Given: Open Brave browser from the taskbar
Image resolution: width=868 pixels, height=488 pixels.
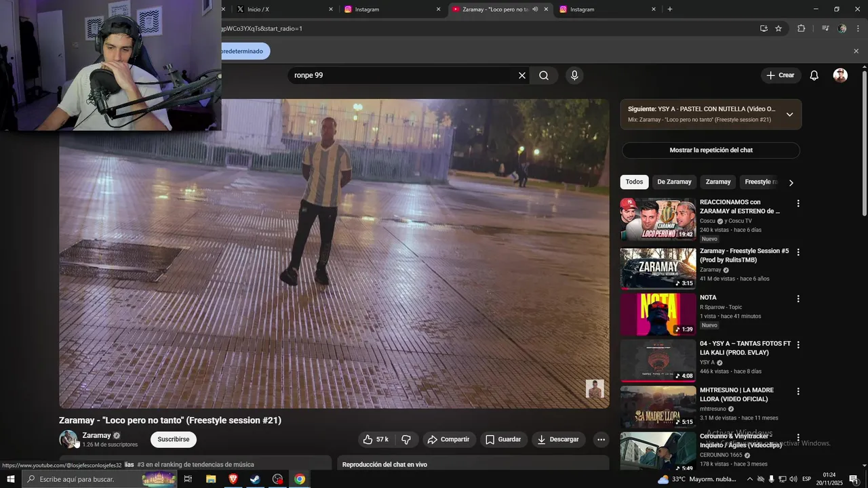Looking at the screenshot, I should tap(233, 479).
